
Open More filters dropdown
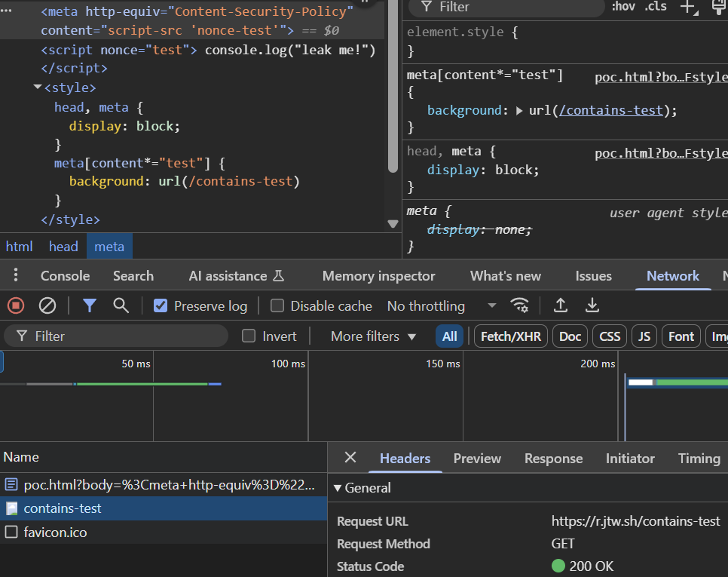[x=373, y=336]
